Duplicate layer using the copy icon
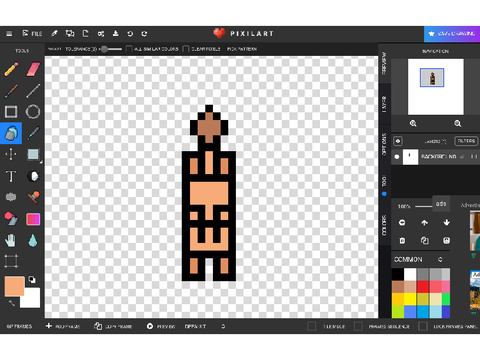The height and width of the screenshot is (360, 480). [424, 241]
